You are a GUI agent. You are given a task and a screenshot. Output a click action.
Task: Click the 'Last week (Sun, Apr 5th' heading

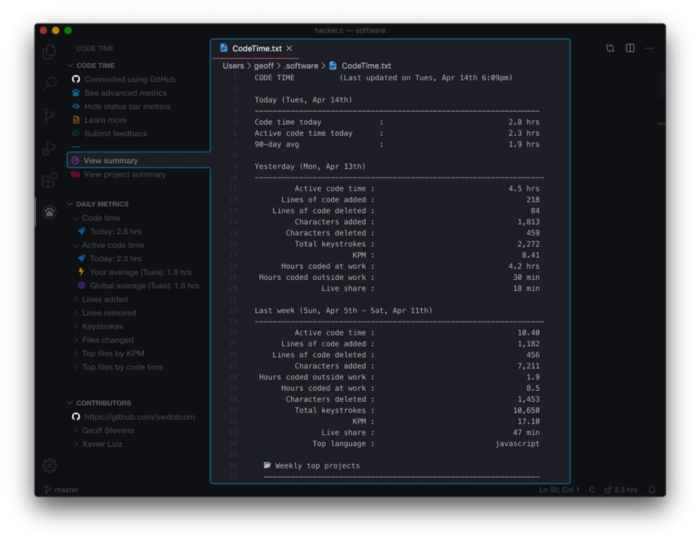[x=343, y=310]
